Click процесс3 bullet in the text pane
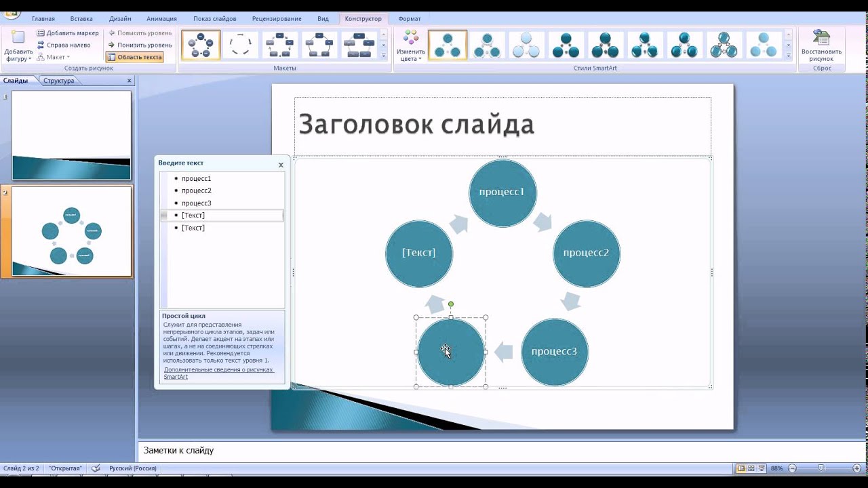The height and width of the screenshot is (488, 868). (197, 203)
